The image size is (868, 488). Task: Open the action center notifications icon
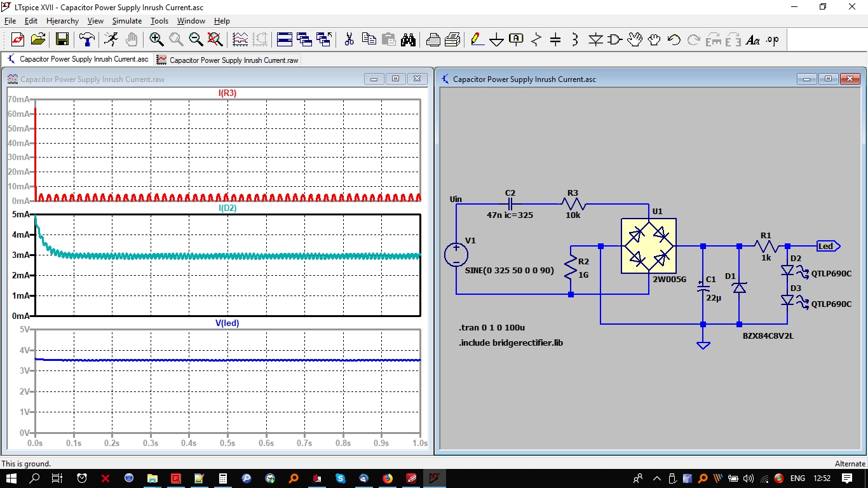(846, 478)
